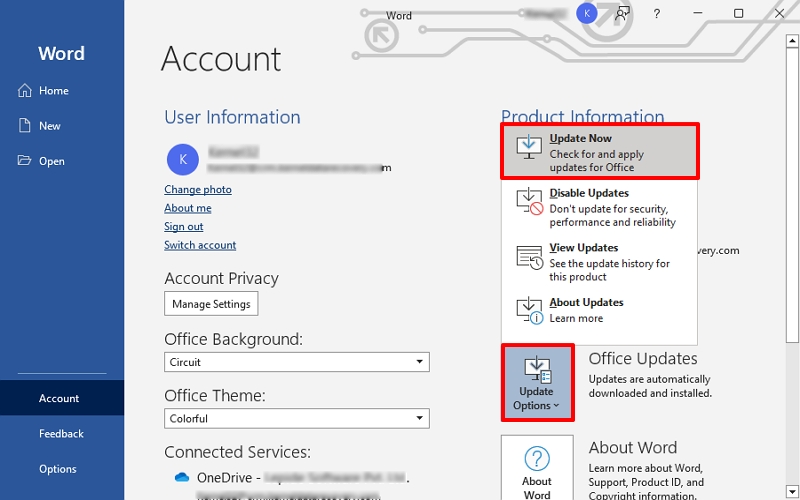Open the Office Theme dropdown
The image size is (800, 500).
click(296, 418)
